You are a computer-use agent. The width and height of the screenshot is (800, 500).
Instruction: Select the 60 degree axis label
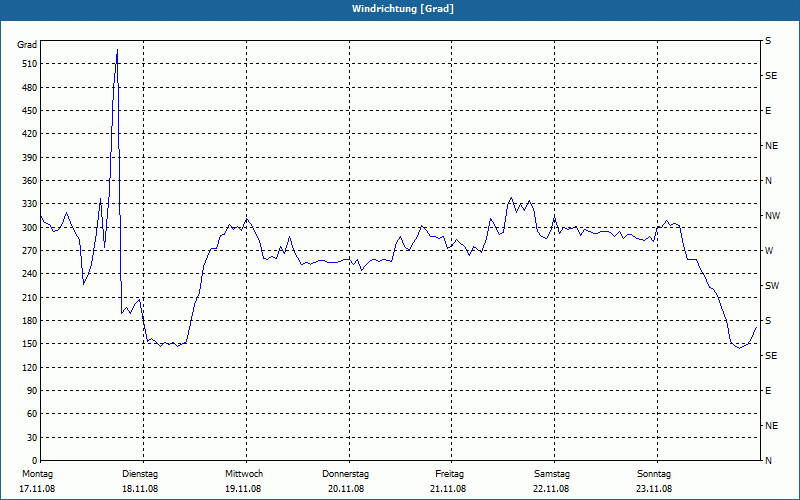[32, 414]
